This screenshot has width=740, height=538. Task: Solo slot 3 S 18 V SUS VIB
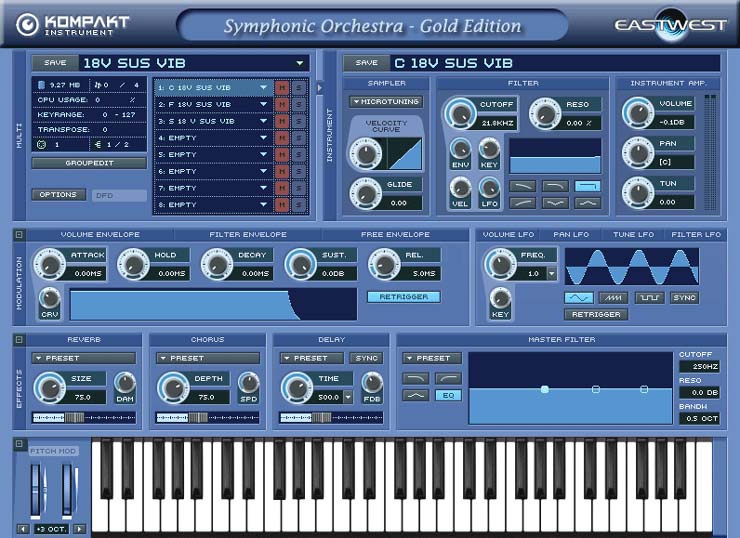[298, 121]
